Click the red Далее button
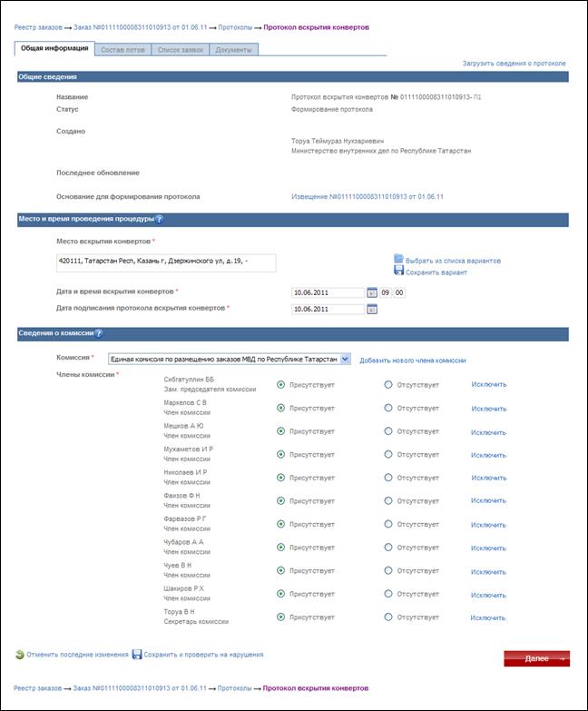Viewport: 588px width, 711px height. pos(537,658)
